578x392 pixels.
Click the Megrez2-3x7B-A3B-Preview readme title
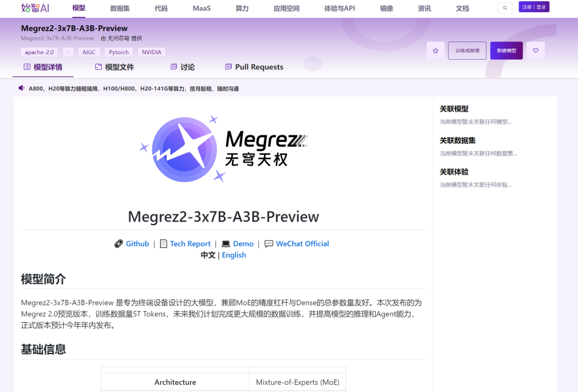pyautogui.click(x=223, y=216)
